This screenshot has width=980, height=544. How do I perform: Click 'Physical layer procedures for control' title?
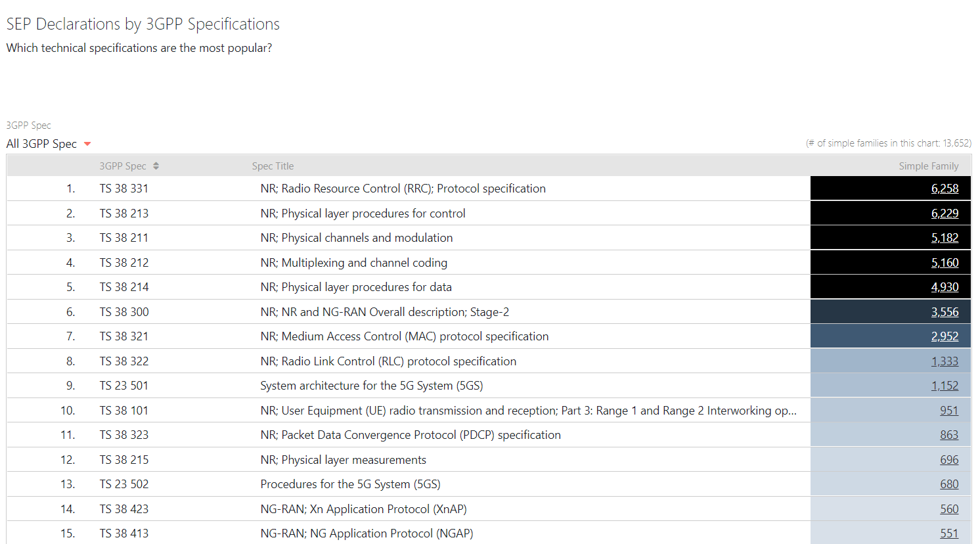(x=363, y=214)
